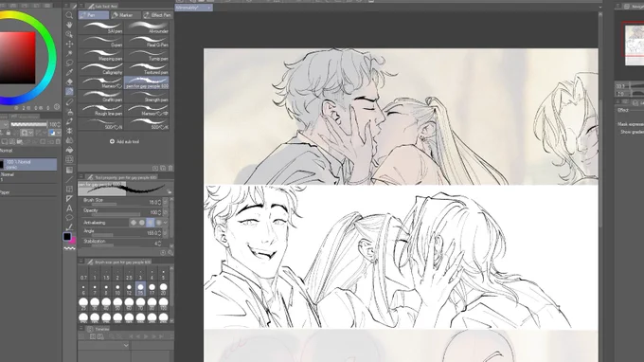Choose brush size 0.7 preset
Image resolution: width=644 pixels, height=362 pixels.
[x=83, y=275]
